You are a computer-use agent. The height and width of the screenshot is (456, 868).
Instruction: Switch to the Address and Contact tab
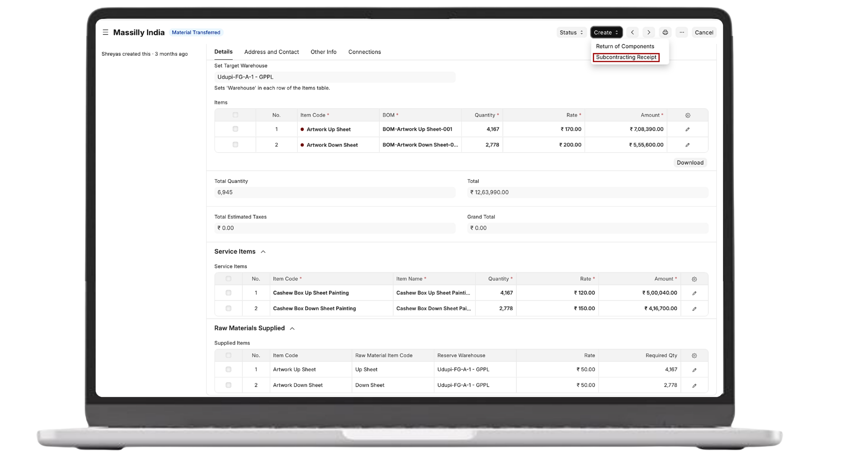coord(271,52)
